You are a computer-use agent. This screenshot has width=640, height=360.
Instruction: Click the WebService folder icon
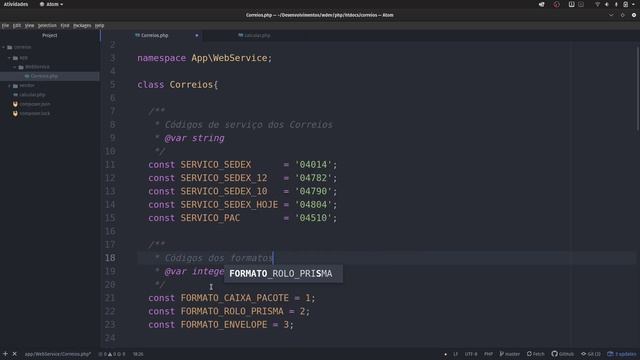click(x=21, y=67)
